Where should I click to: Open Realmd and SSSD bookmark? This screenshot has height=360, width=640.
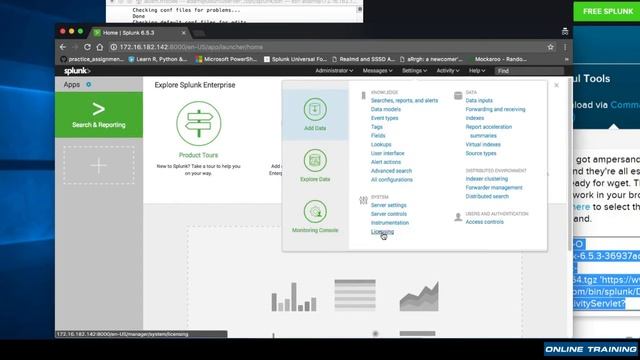click(363, 59)
